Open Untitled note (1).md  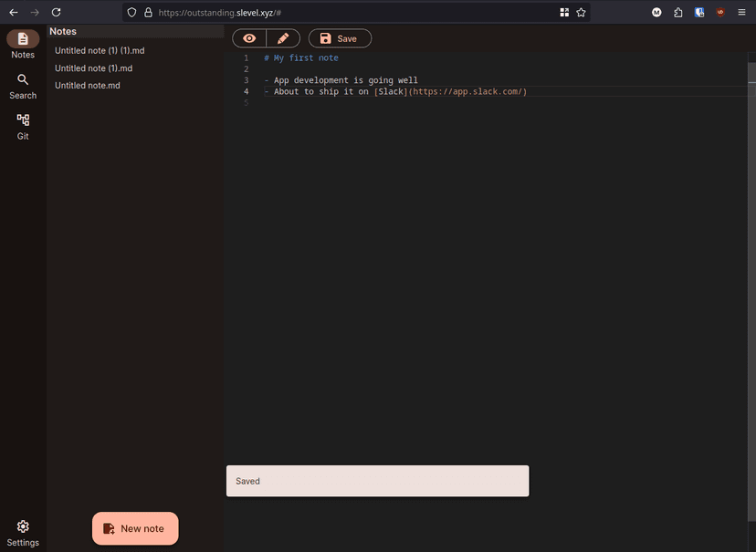pos(93,68)
